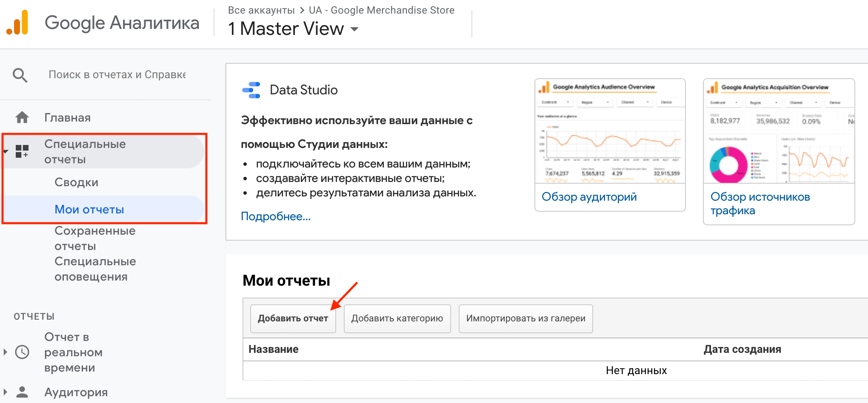Open the Обзор аудиторий link
The width and height of the screenshot is (868, 403).
pyautogui.click(x=589, y=197)
